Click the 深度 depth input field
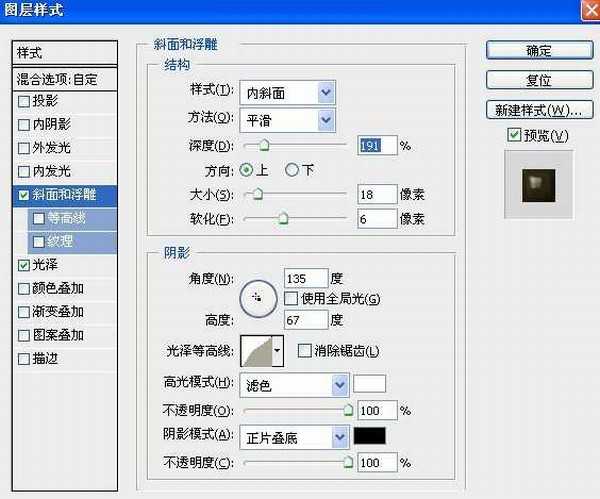The height and width of the screenshot is (499, 600). point(376,145)
